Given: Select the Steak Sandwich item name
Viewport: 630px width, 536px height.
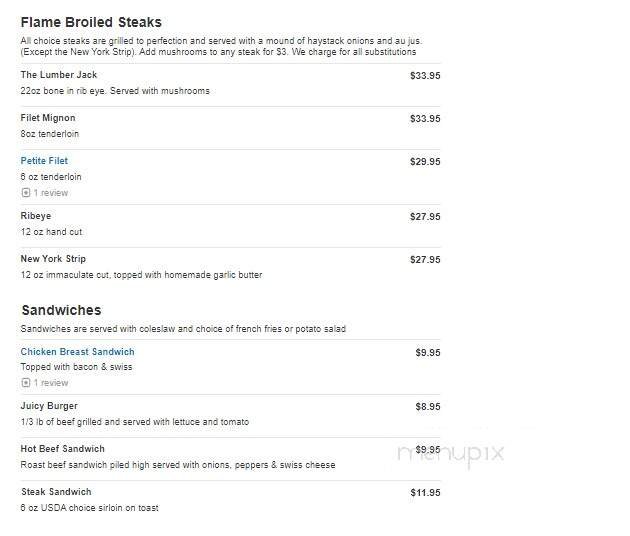Looking at the screenshot, I should click(56, 492).
